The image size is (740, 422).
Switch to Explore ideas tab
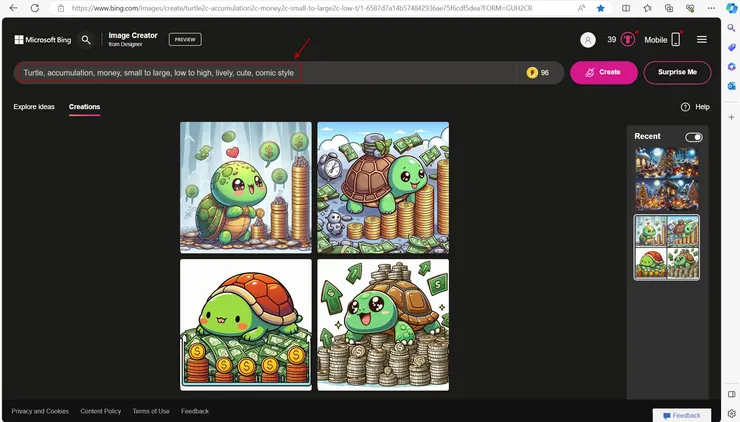34,107
